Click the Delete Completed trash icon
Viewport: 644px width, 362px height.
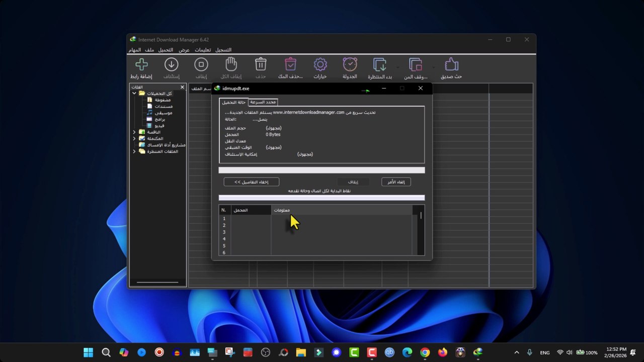pos(290,64)
